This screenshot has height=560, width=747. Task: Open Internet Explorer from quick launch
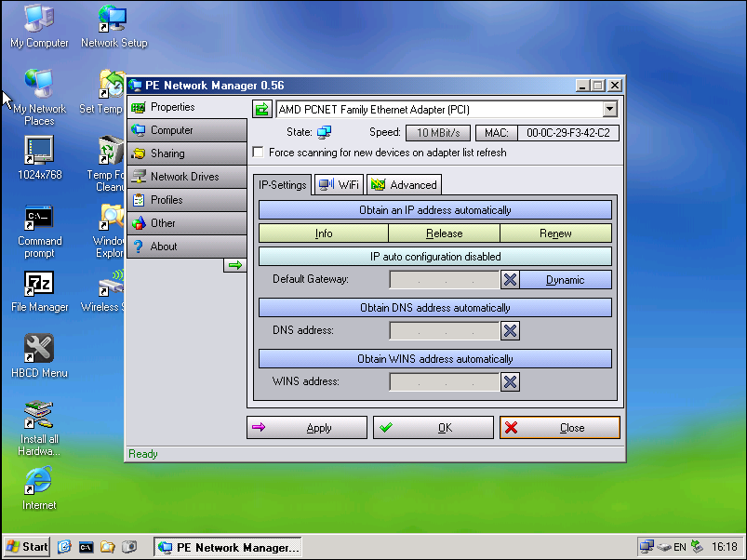[x=64, y=547]
